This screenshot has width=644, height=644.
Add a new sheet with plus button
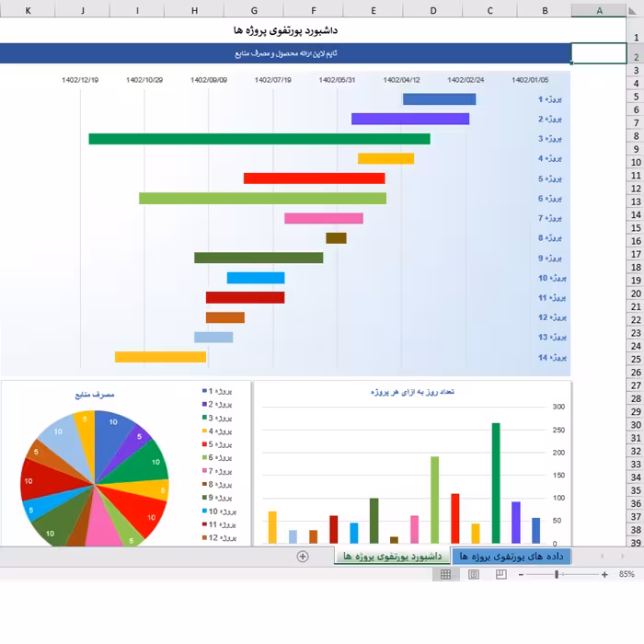pyautogui.click(x=303, y=556)
